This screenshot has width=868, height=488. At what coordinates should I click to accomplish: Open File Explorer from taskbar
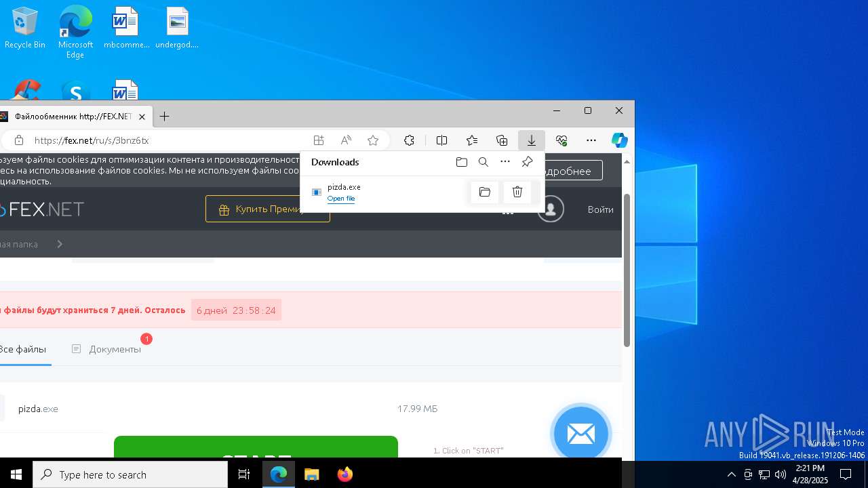312,474
